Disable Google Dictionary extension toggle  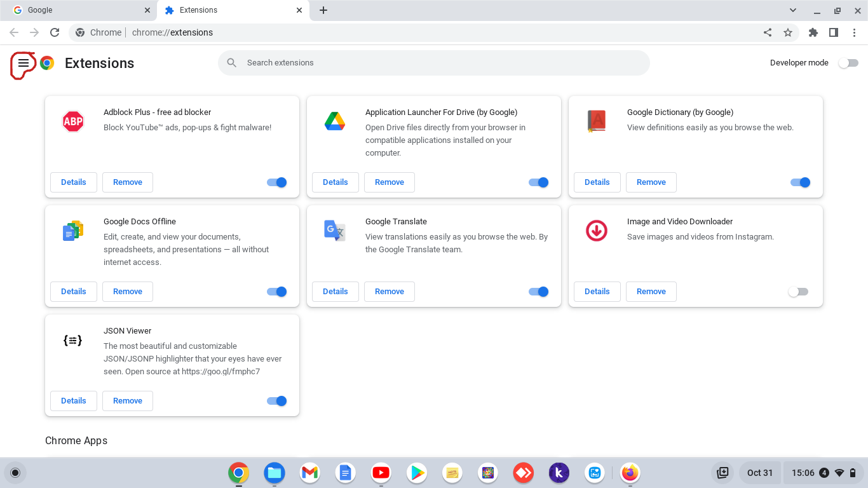click(x=801, y=182)
